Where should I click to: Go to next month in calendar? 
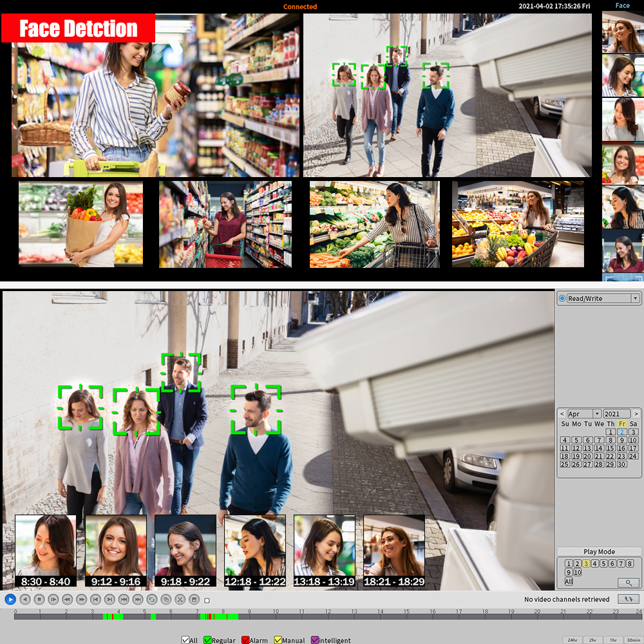[636, 414]
